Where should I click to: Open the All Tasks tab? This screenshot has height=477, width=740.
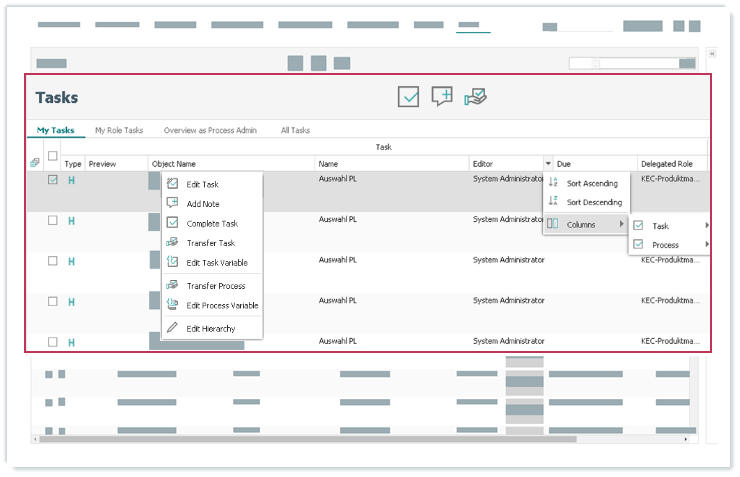295,130
